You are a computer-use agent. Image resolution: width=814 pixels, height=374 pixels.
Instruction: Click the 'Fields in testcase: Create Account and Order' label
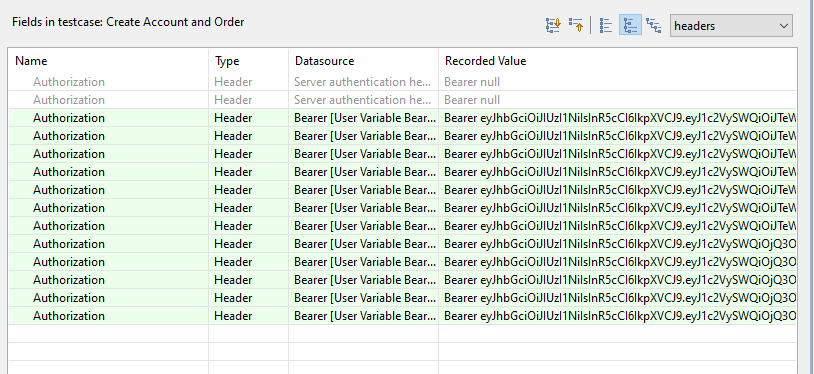pyautogui.click(x=128, y=22)
